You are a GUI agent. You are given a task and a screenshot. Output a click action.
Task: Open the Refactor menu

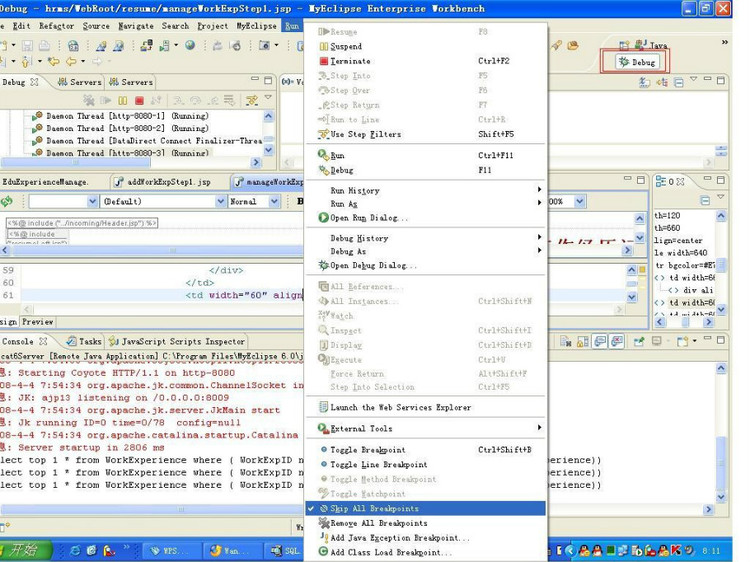(x=56, y=26)
